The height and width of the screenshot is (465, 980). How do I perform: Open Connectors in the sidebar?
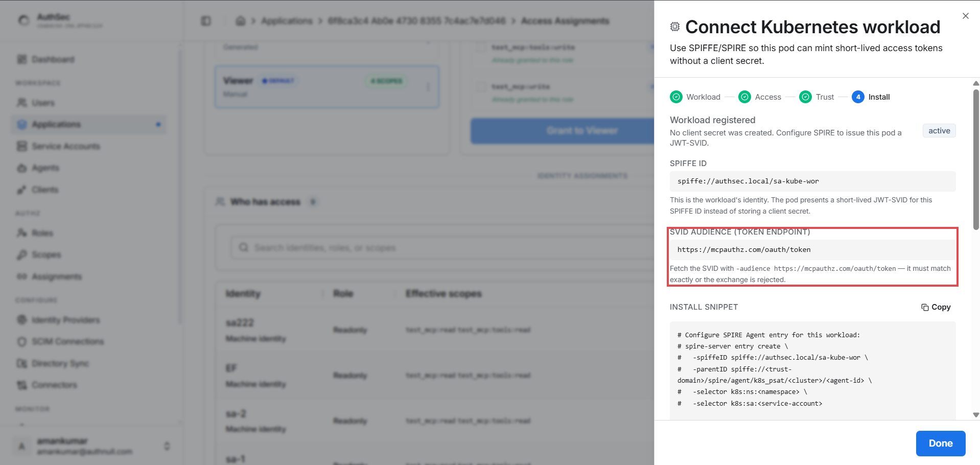click(89, 385)
